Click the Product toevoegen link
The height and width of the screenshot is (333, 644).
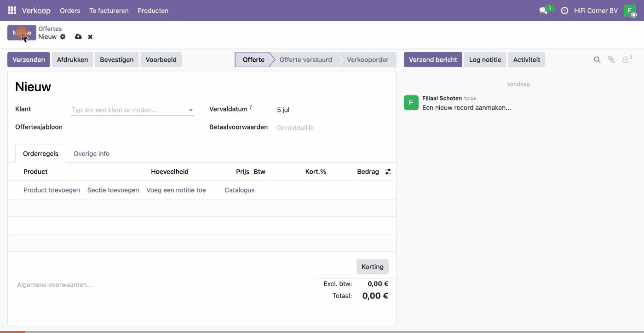(52, 190)
